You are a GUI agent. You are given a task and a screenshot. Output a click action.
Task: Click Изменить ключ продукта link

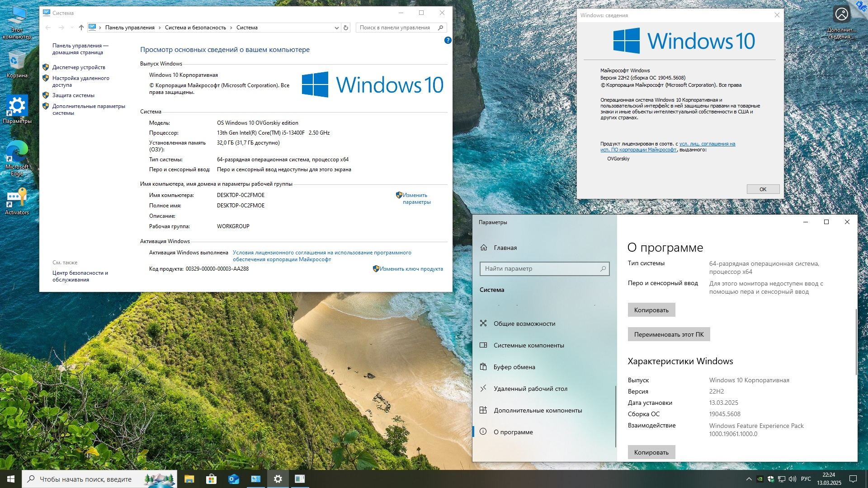tap(411, 269)
